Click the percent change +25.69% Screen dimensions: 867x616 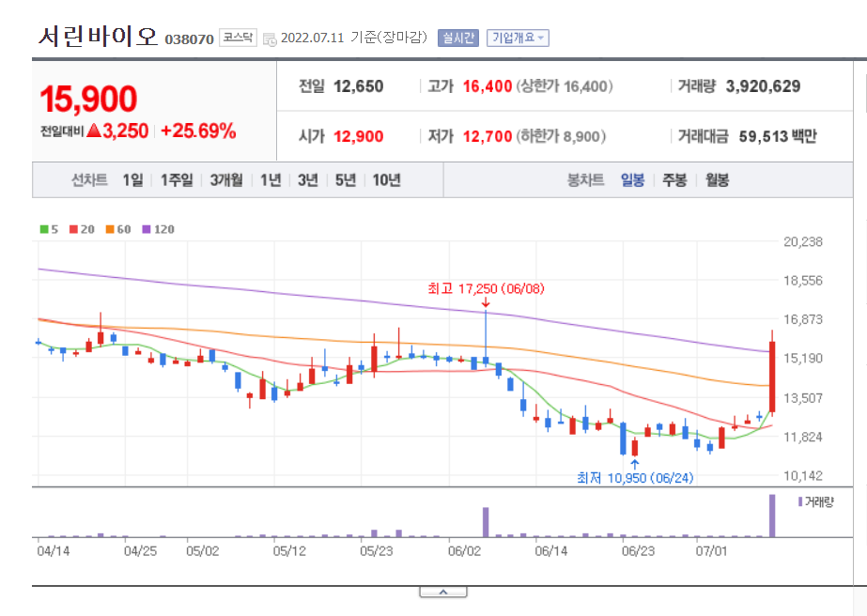[x=198, y=131]
